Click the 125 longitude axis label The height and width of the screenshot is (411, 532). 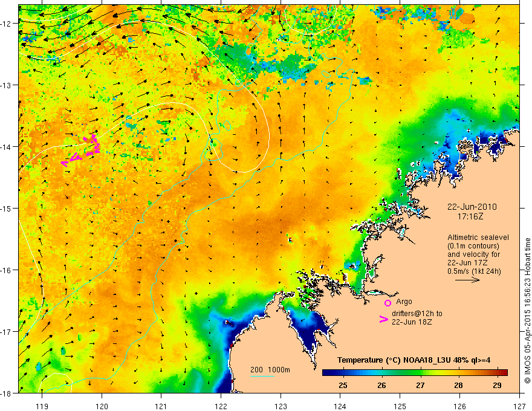[x=400, y=406]
